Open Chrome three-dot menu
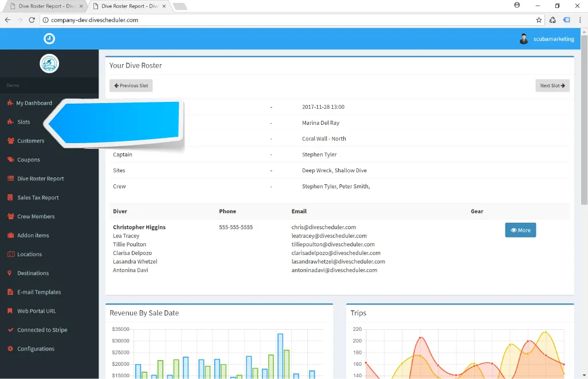This screenshot has width=588, height=379. 580,20
